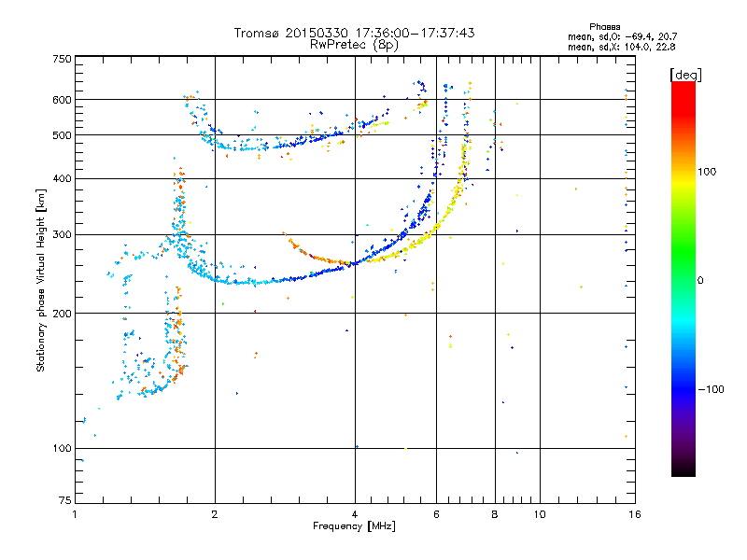Click the 10 tick on the frequency axis
The width and height of the screenshot is (747, 560).
[539, 514]
